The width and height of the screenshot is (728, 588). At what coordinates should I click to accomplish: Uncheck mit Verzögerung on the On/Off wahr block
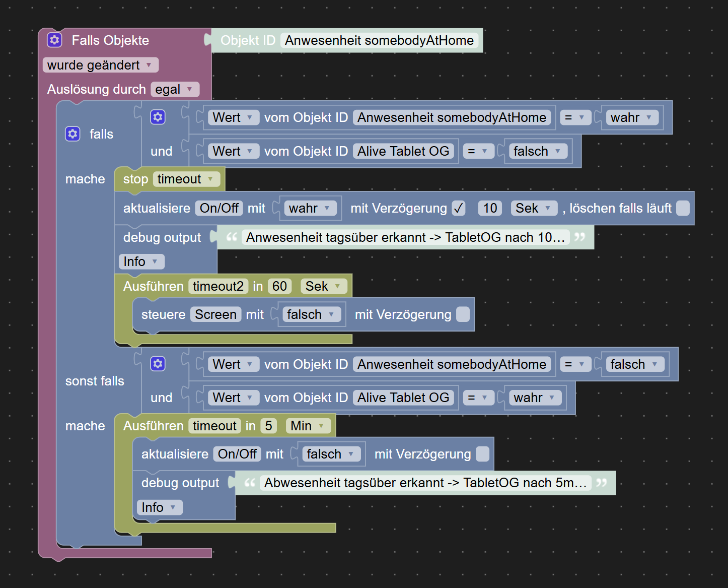pyautogui.click(x=459, y=208)
